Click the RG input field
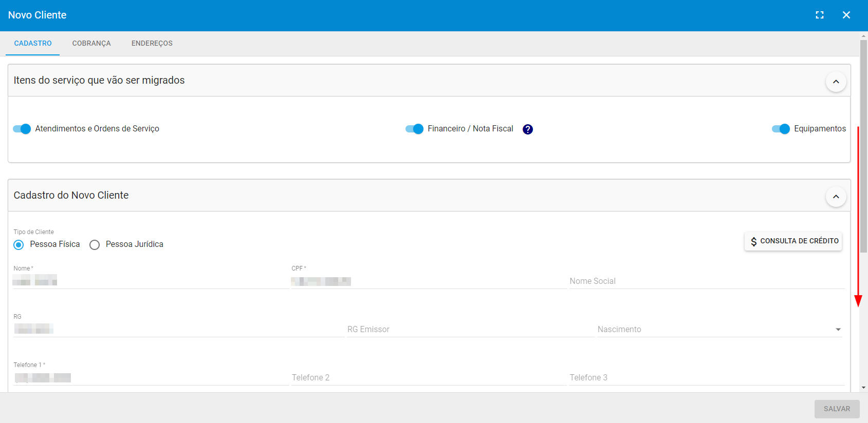868x423 pixels. tap(179, 329)
